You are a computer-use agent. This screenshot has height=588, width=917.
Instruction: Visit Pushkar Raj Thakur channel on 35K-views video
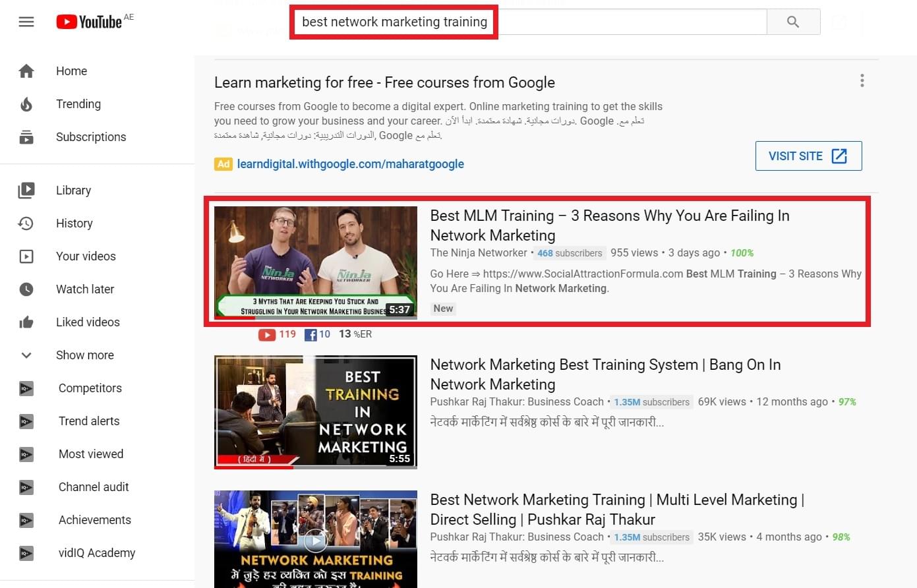click(517, 537)
